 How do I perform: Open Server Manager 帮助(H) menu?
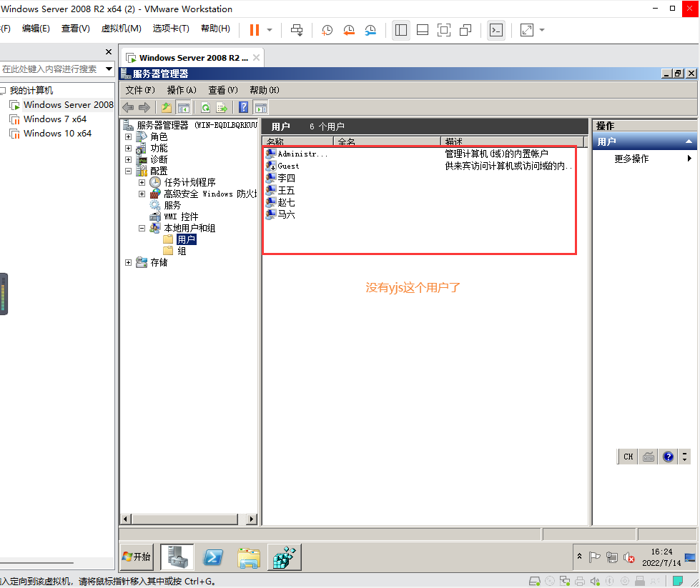tap(265, 90)
